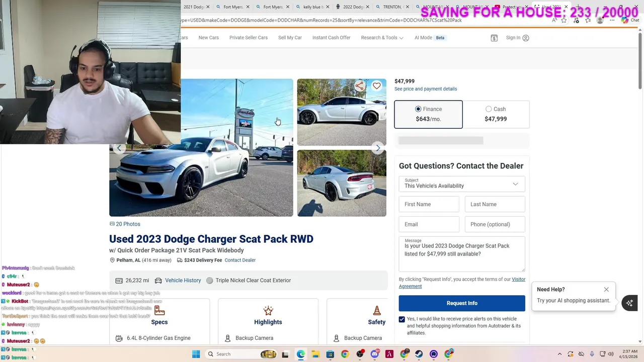The height and width of the screenshot is (362, 644).
Task: Open Private Seller Cars navigation item
Action: pos(249,38)
